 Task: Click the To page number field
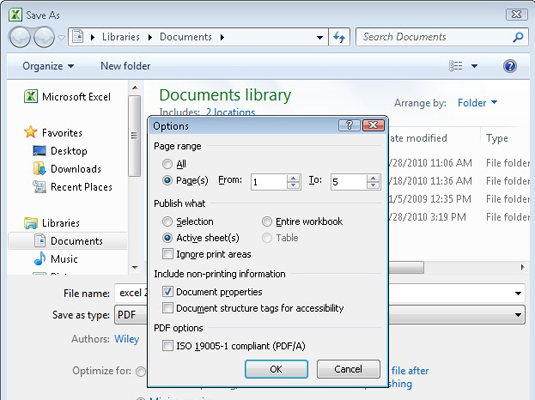pyautogui.click(x=348, y=182)
